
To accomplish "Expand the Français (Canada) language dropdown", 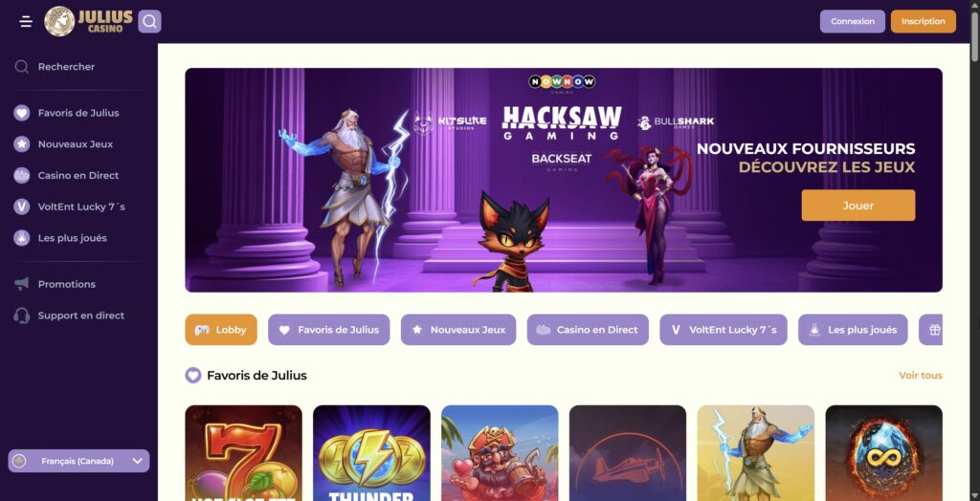I will (78, 461).
